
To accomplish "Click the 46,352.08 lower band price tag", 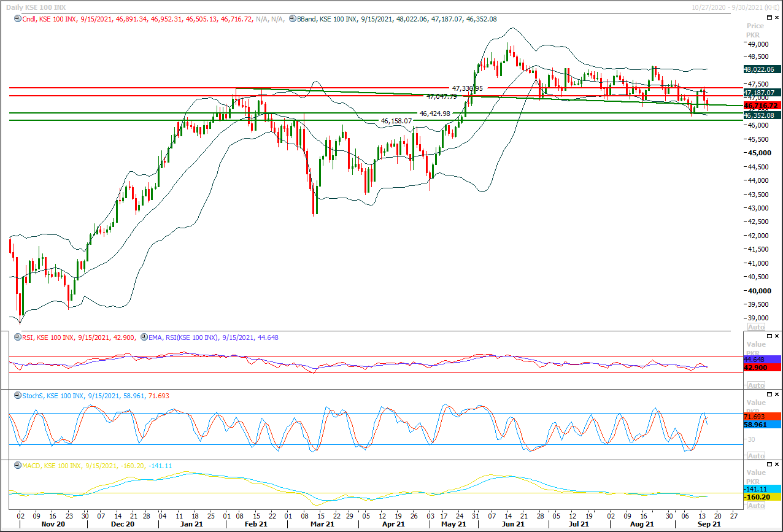I will click(x=762, y=115).
